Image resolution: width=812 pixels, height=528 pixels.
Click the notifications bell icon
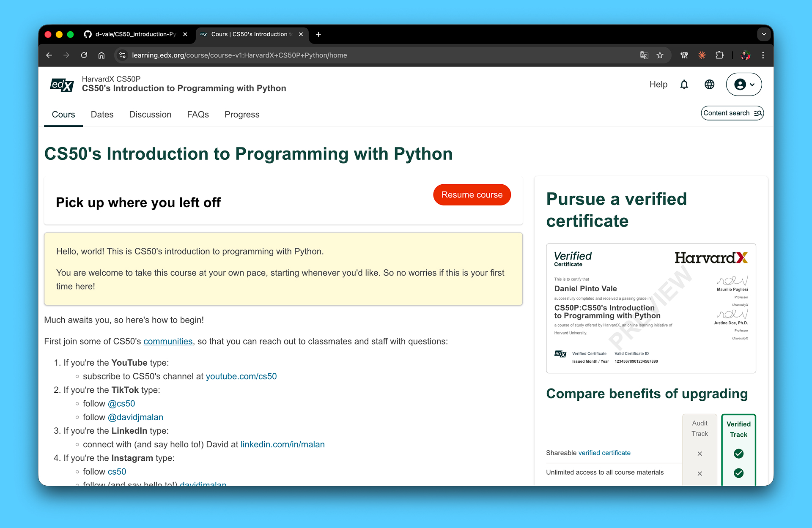pyautogui.click(x=684, y=85)
